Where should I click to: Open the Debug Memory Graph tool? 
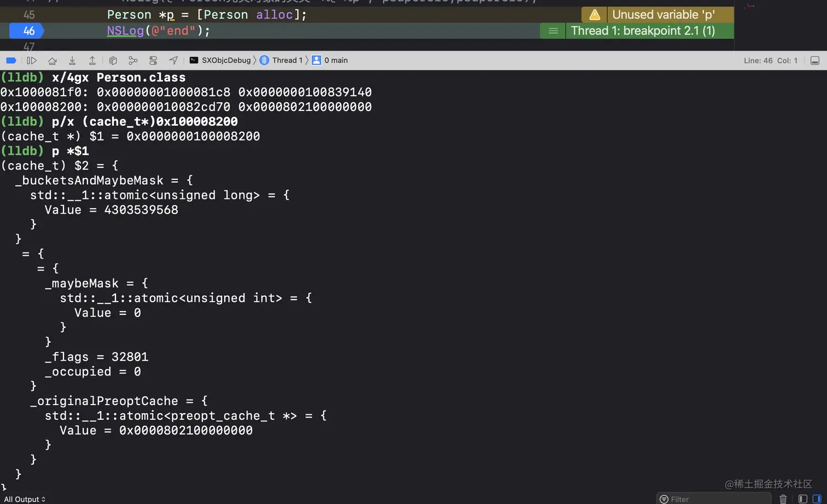coord(133,61)
